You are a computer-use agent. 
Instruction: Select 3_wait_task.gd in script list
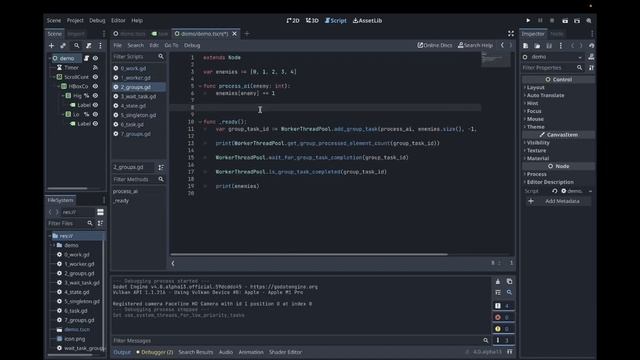(x=138, y=96)
